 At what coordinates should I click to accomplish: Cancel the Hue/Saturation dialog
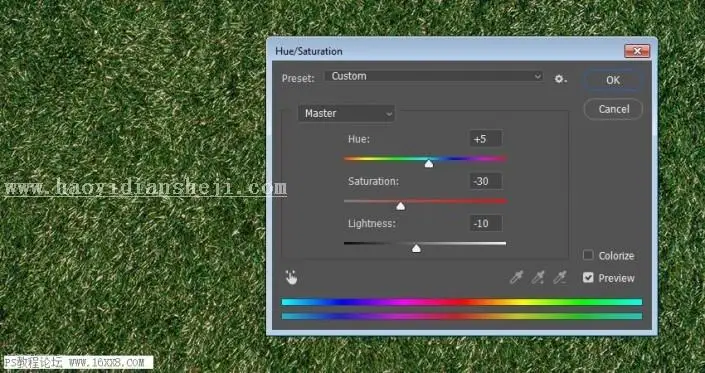click(613, 109)
